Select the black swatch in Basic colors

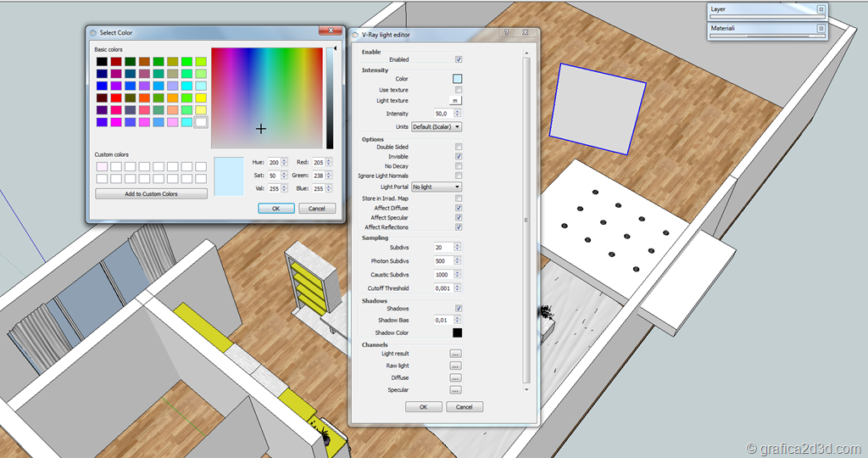point(102,62)
